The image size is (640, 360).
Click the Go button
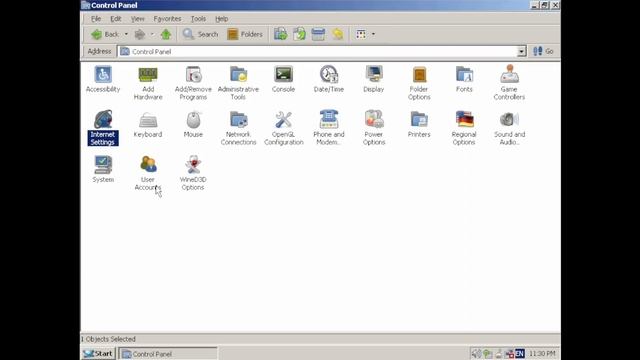[543, 51]
